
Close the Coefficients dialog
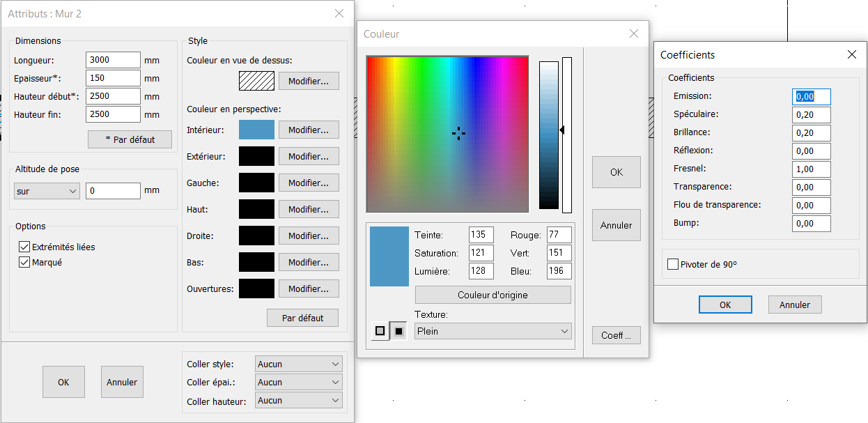[851, 54]
